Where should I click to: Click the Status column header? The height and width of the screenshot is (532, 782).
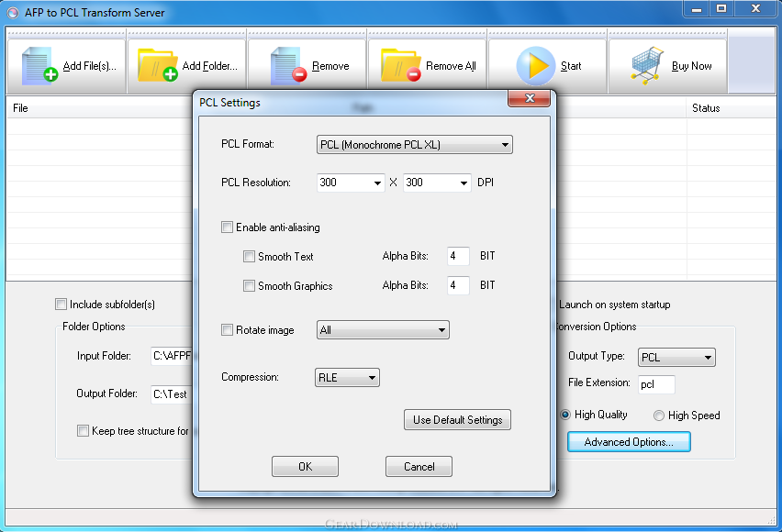pos(732,108)
